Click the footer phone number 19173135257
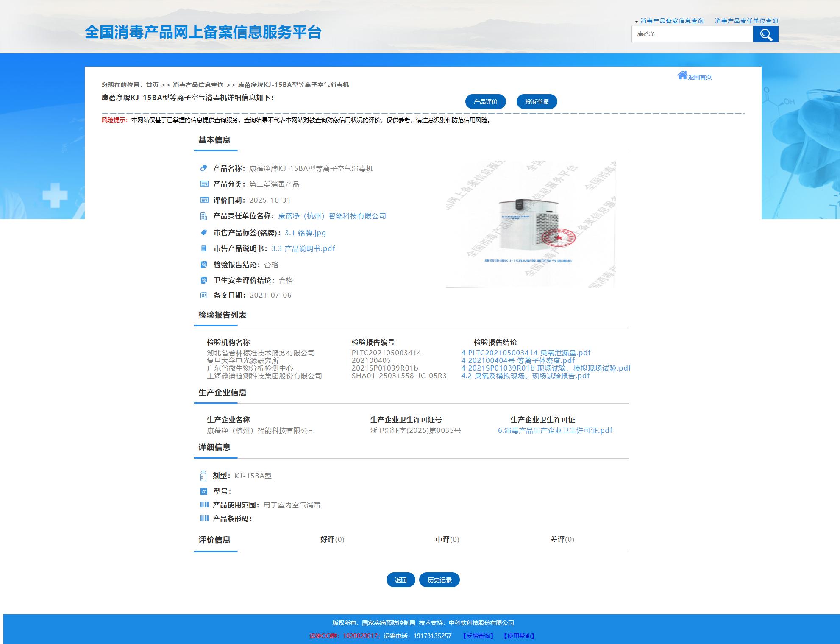This screenshot has width=840, height=644. click(x=432, y=636)
